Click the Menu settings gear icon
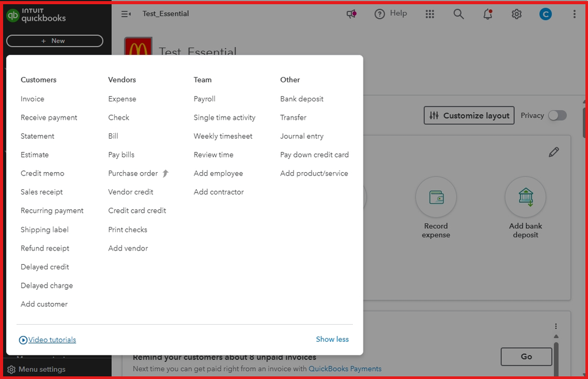The image size is (588, 379). (x=11, y=370)
